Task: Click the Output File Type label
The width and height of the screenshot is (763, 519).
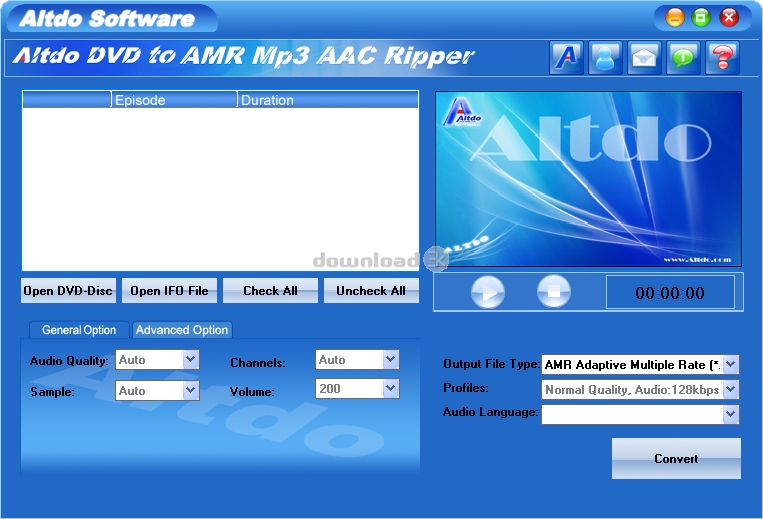Action: (491, 364)
